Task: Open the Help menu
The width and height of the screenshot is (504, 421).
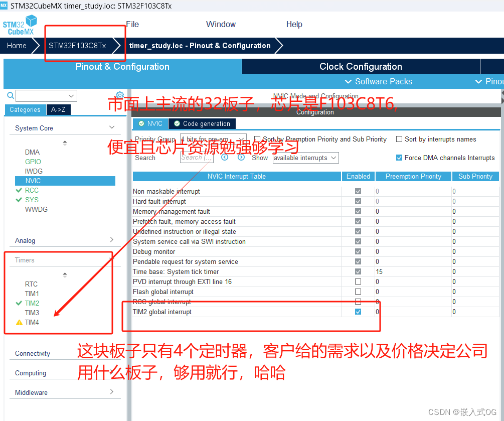Action: pos(294,24)
